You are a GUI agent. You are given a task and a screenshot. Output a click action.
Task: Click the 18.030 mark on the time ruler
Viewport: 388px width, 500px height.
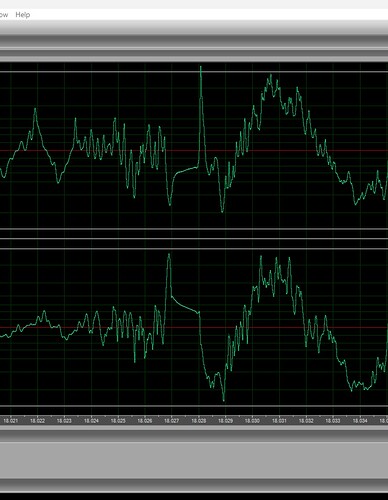click(x=252, y=421)
